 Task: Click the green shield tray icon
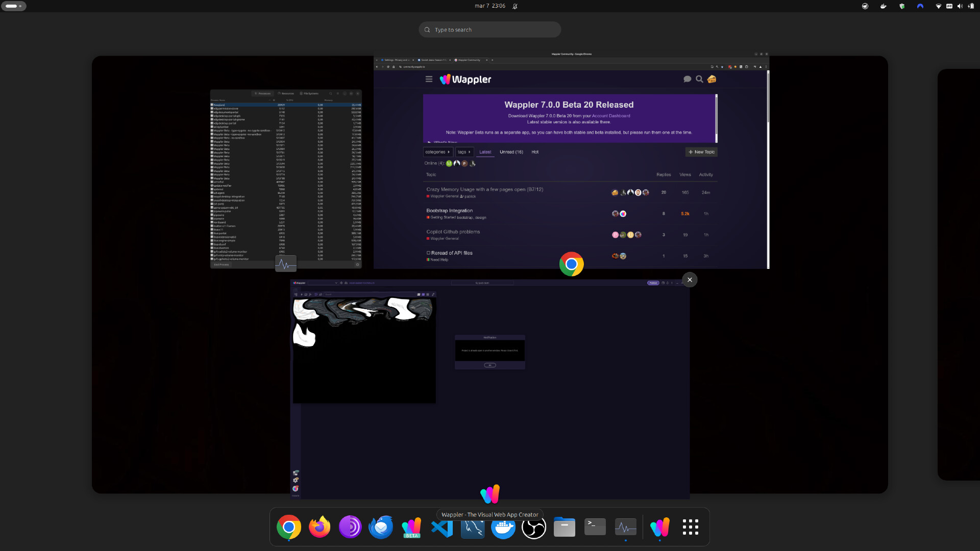pyautogui.click(x=902, y=6)
